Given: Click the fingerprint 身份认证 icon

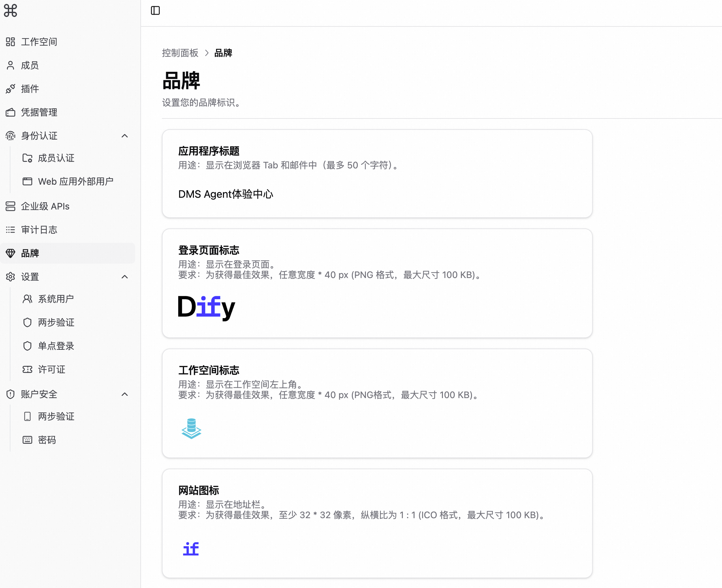Looking at the screenshot, I should [10, 136].
